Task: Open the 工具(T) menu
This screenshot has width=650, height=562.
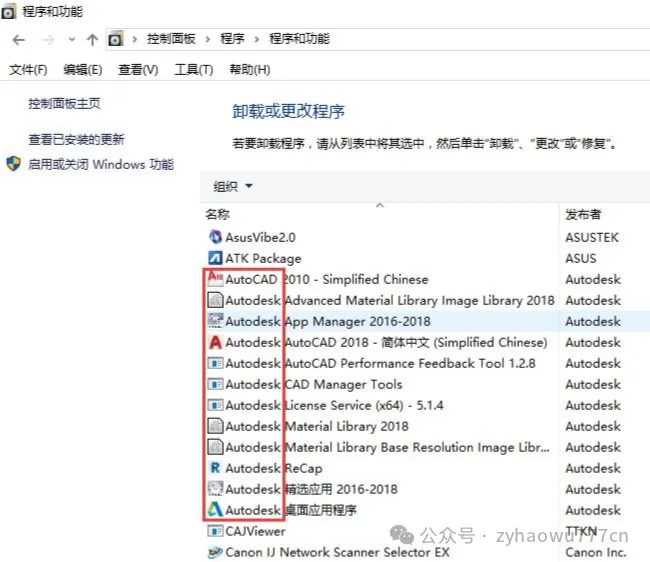Action: [x=194, y=70]
